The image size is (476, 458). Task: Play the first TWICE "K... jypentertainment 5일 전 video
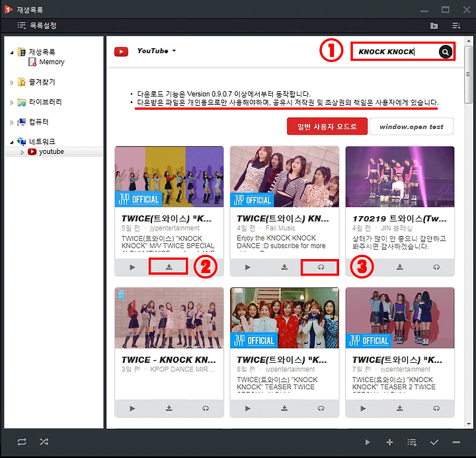(x=132, y=268)
